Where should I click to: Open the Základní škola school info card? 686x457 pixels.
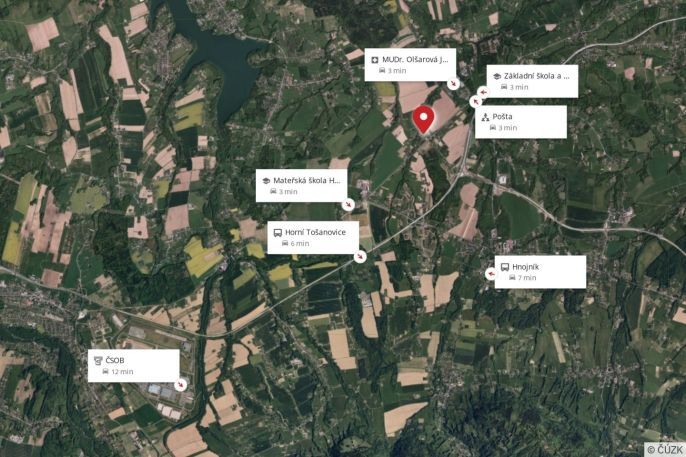tap(532, 81)
